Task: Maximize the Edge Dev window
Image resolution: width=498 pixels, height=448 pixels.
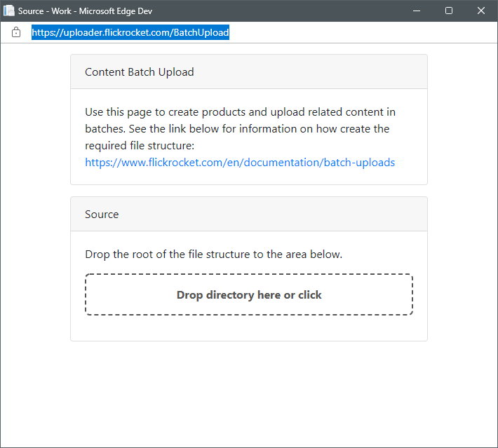Action: [x=449, y=11]
